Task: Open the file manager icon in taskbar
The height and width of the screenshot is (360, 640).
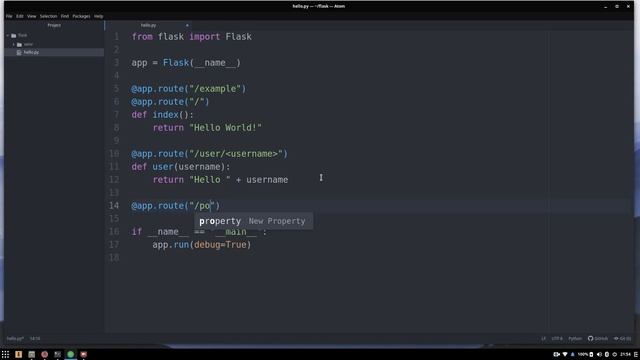Action: (x=31, y=354)
